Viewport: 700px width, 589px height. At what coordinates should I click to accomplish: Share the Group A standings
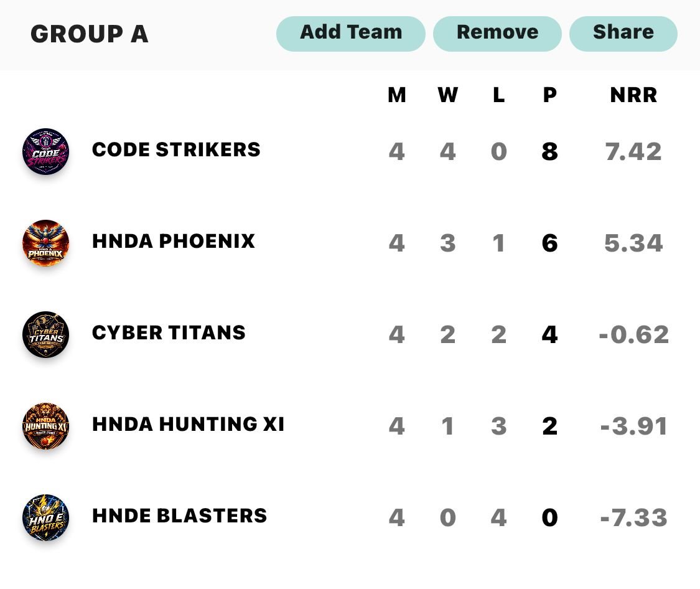coord(623,34)
